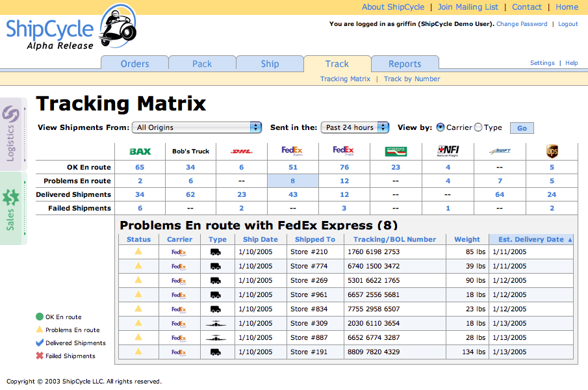Switch to the Reports tab
The width and height of the screenshot is (588, 390).
tap(405, 64)
